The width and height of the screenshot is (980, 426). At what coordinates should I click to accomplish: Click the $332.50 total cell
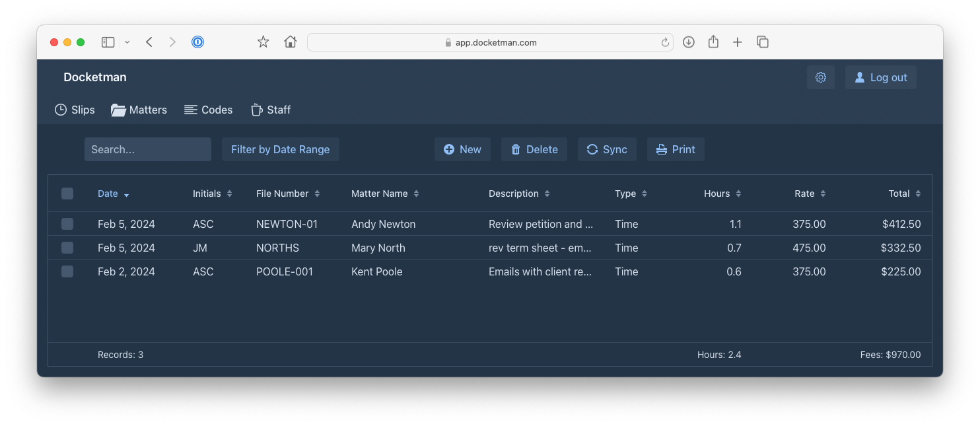tap(901, 248)
